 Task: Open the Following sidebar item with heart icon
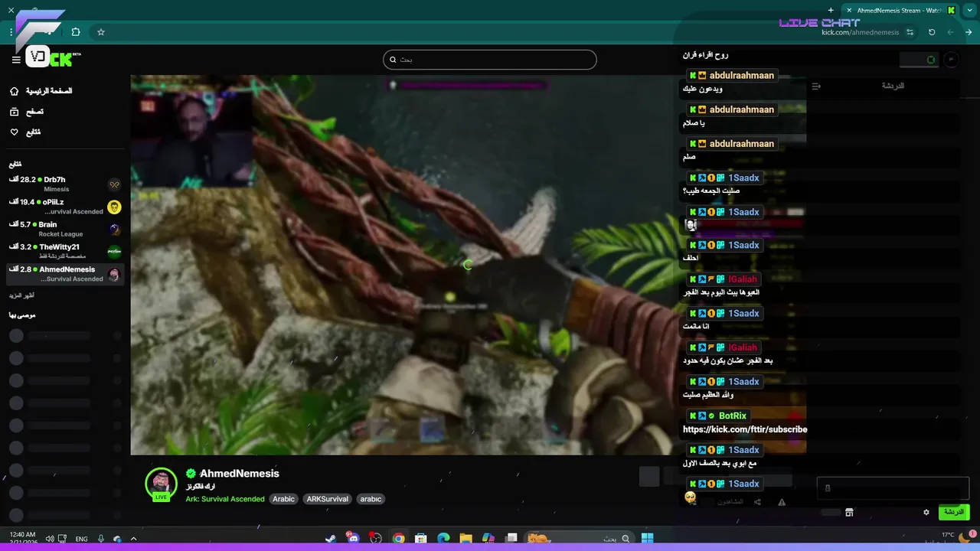pyautogui.click(x=25, y=132)
